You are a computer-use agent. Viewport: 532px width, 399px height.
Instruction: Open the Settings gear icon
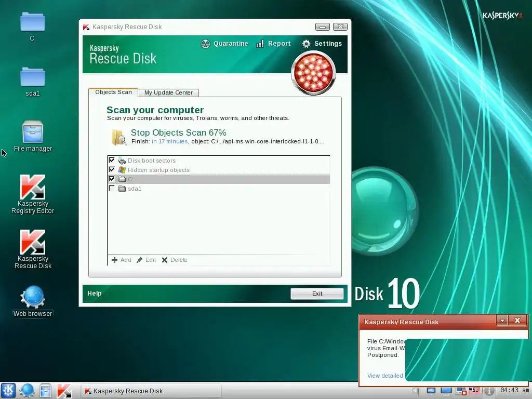point(307,44)
